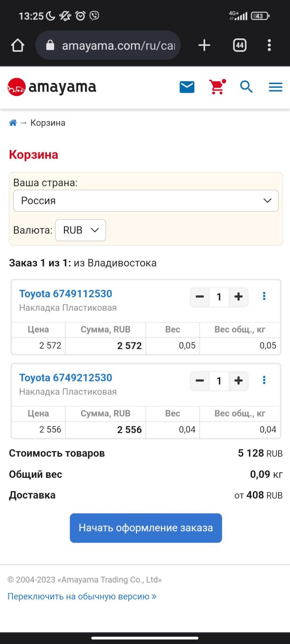Image resolution: width=290 pixels, height=644 pixels.
Task: Open the browser three-dot menu
Action: coord(269,45)
